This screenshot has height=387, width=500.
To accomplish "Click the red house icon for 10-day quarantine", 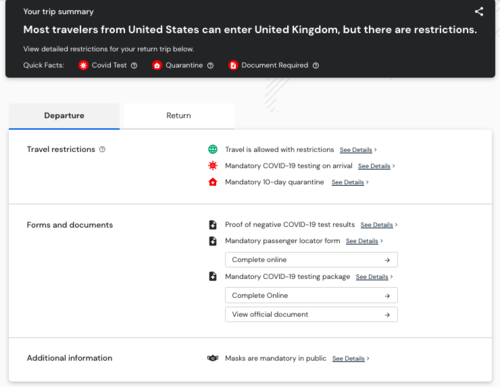I will pyautogui.click(x=213, y=182).
